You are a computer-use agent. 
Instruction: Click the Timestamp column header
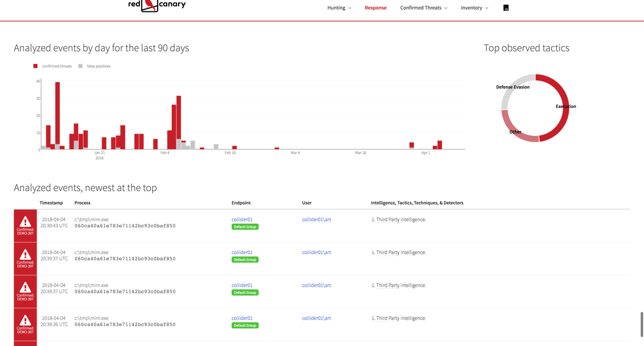(x=51, y=203)
